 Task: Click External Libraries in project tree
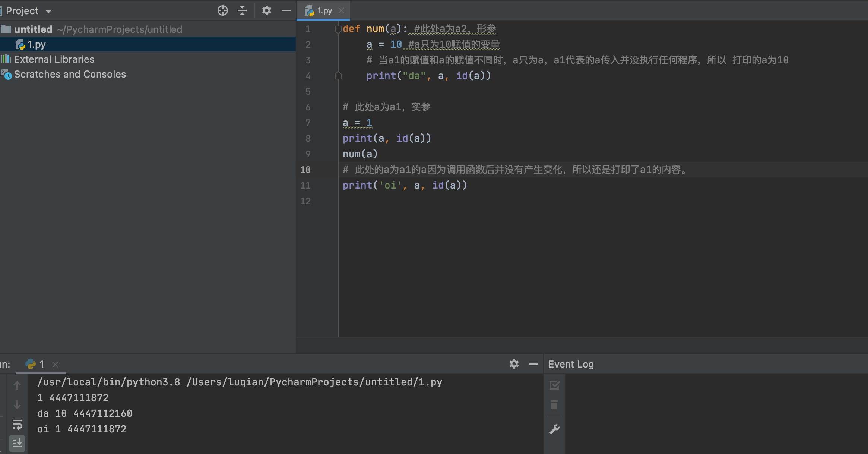tap(54, 59)
